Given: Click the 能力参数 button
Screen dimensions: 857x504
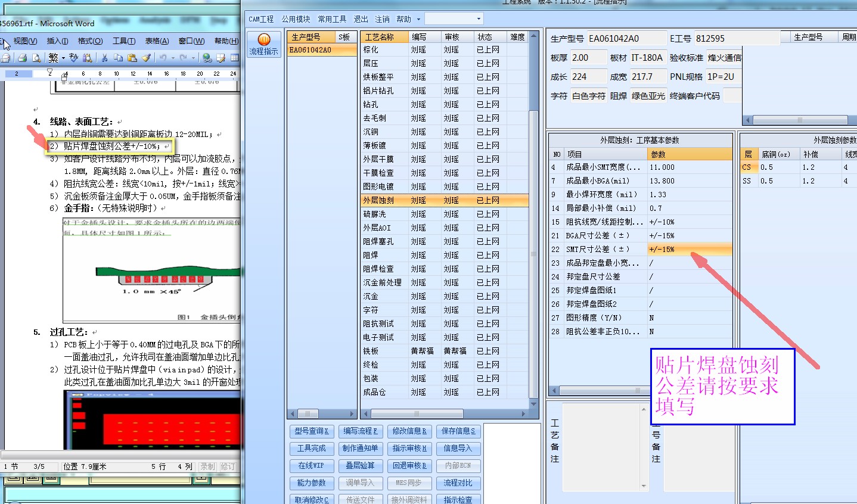Looking at the screenshot, I should (312, 483).
